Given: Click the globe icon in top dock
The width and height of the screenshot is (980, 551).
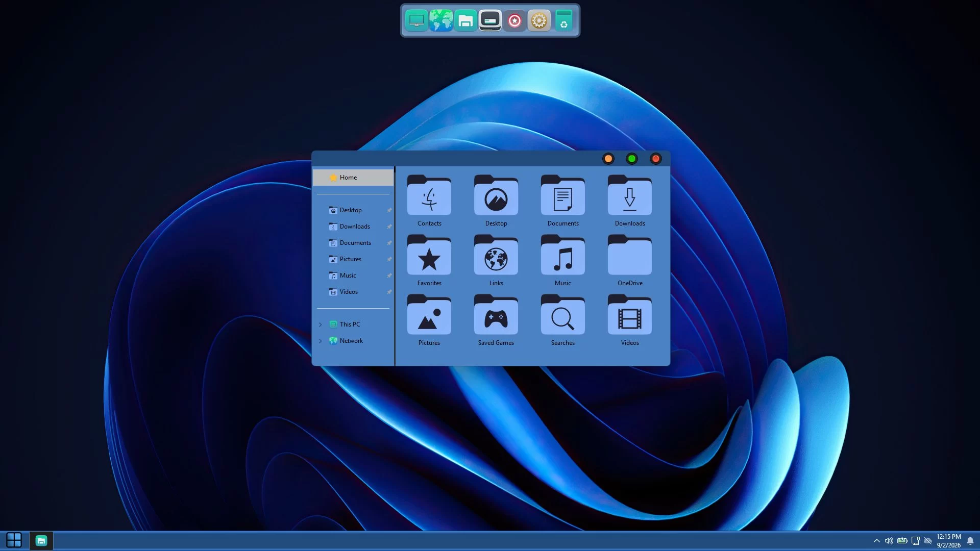Looking at the screenshot, I should [x=441, y=20].
